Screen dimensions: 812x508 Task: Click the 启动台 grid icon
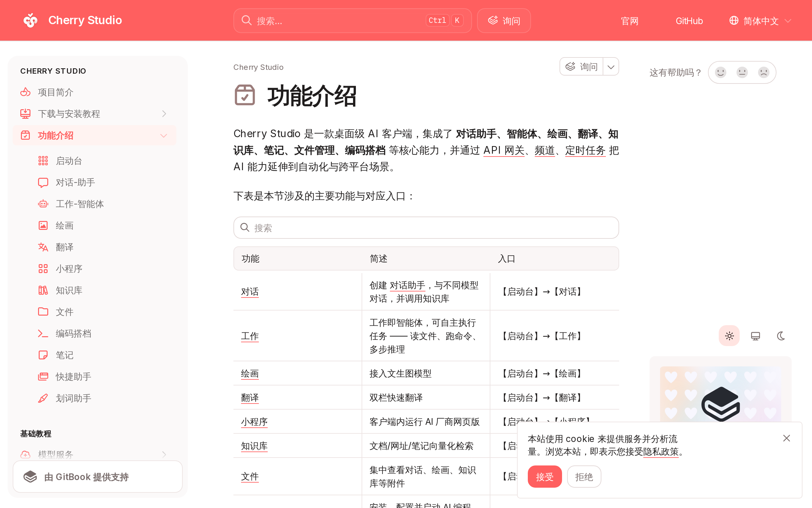[43, 161]
